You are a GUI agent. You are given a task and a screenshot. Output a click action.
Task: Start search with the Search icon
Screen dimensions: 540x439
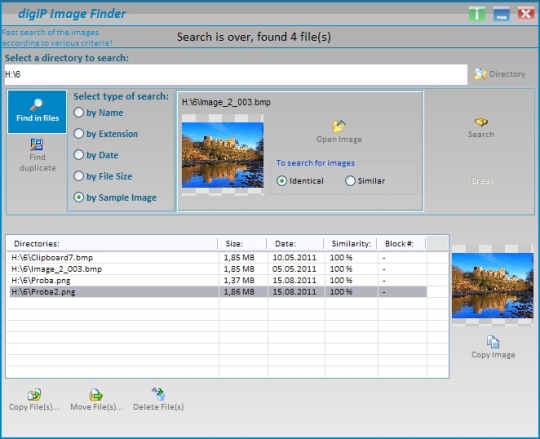pos(481,122)
